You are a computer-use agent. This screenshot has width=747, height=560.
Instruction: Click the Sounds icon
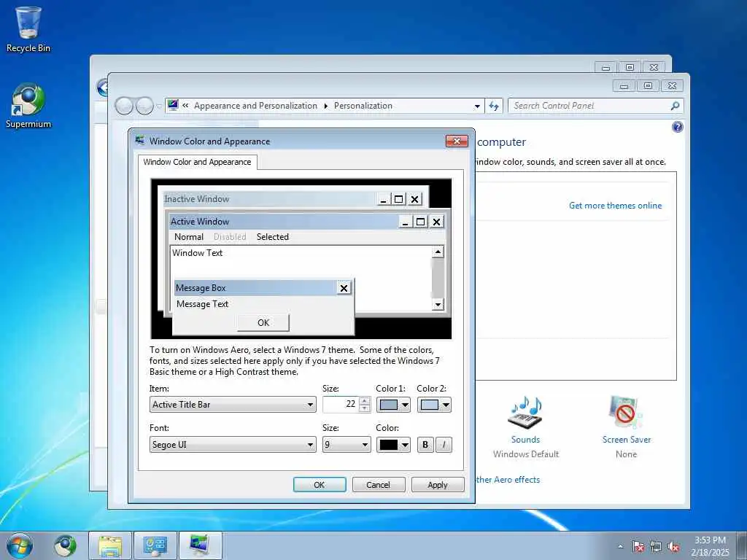[x=525, y=413]
